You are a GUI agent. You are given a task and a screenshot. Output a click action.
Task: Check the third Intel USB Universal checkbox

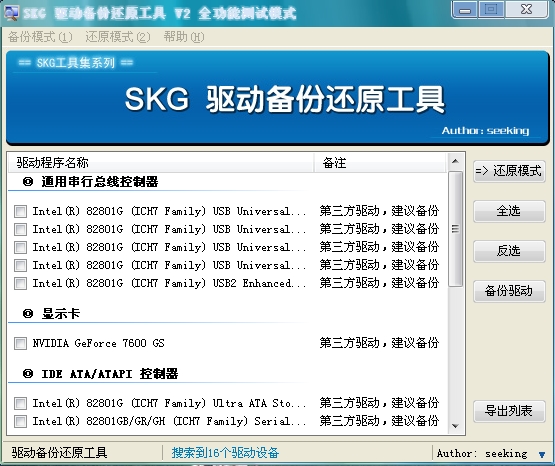pyautogui.click(x=20, y=247)
